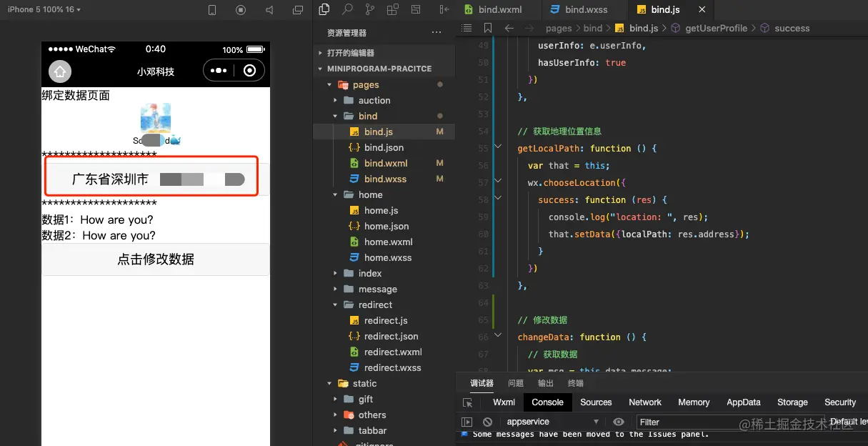Switch to the 调试器 panel tab
This screenshot has height=446, width=868.
coord(482,383)
